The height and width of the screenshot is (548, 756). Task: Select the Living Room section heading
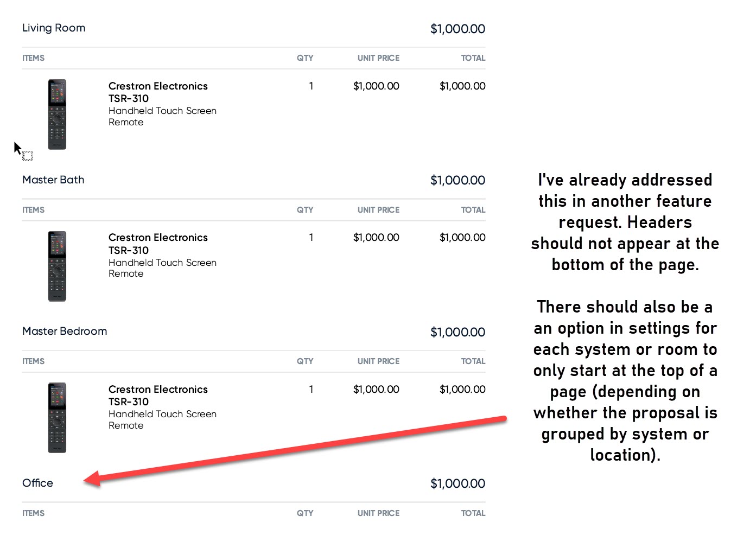click(54, 28)
